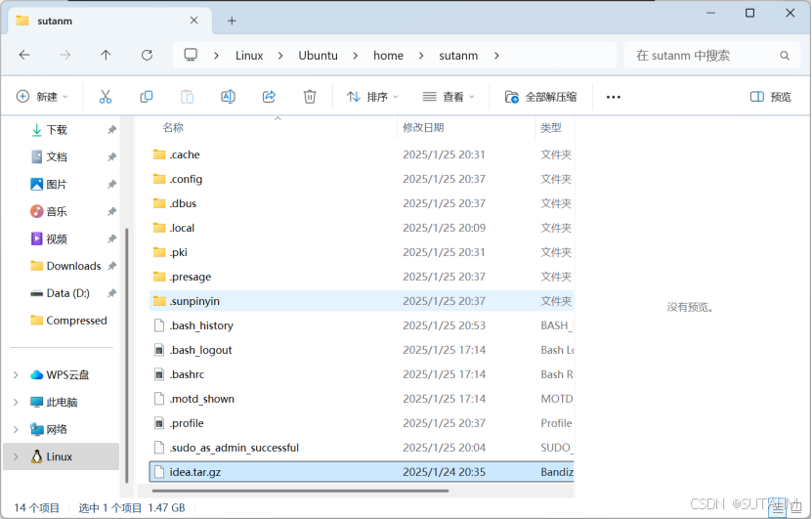This screenshot has width=812, height=519.
Task: Click the computer icon in address bar
Action: click(x=191, y=55)
